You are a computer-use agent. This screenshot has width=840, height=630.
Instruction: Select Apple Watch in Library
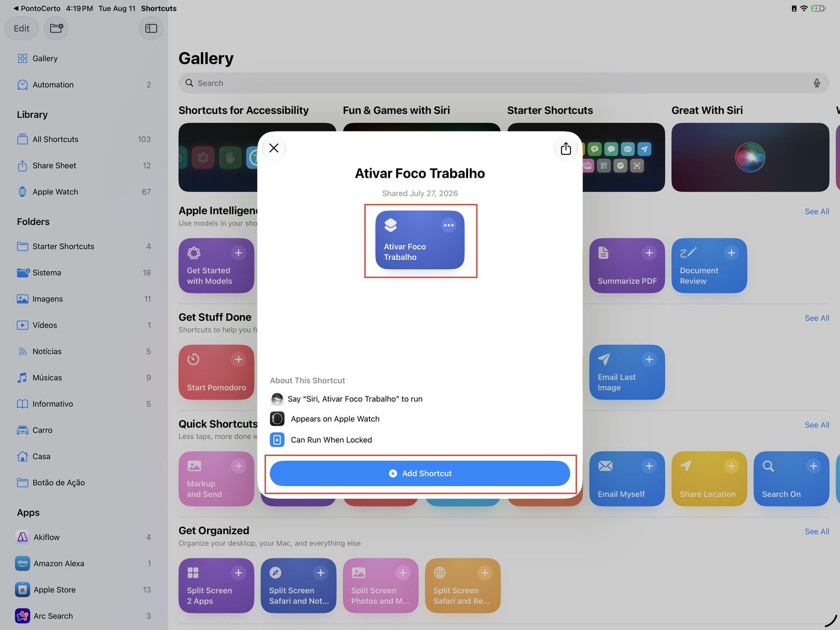tap(84, 192)
